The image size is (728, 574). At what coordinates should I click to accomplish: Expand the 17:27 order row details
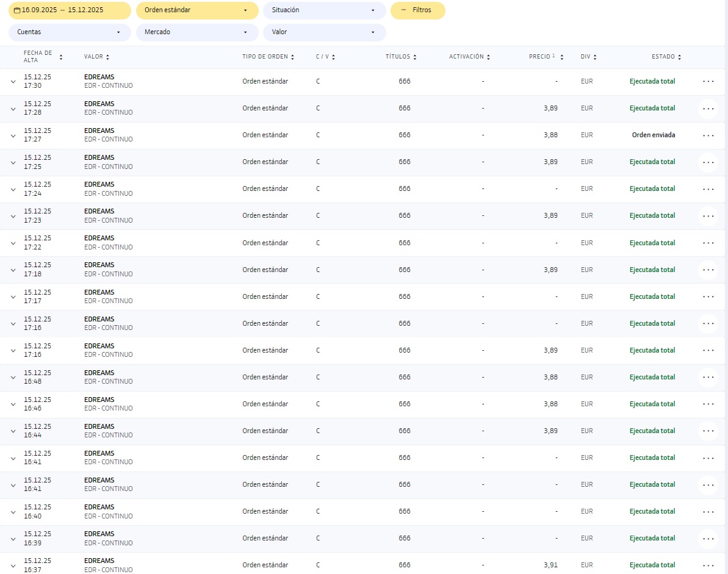click(x=13, y=135)
